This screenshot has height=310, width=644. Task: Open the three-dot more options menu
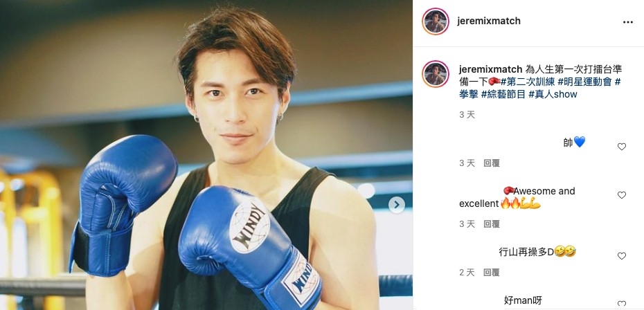pyautogui.click(x=627, y=22)
